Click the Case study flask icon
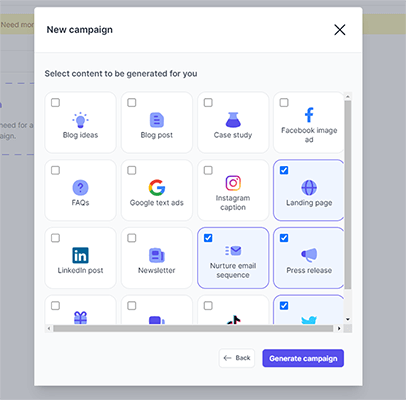 point(233,120)
